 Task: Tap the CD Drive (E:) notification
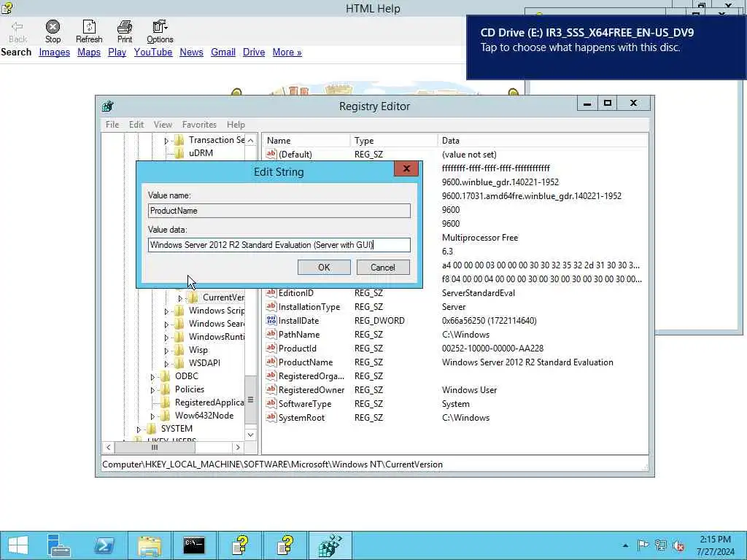tap(606, 47)
